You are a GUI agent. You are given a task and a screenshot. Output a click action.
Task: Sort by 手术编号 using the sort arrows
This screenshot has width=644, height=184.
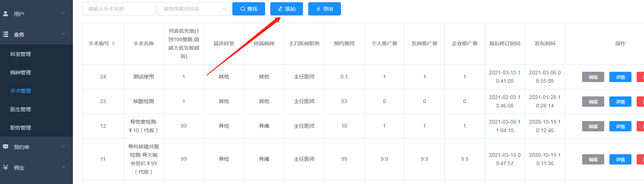(113, 43)
